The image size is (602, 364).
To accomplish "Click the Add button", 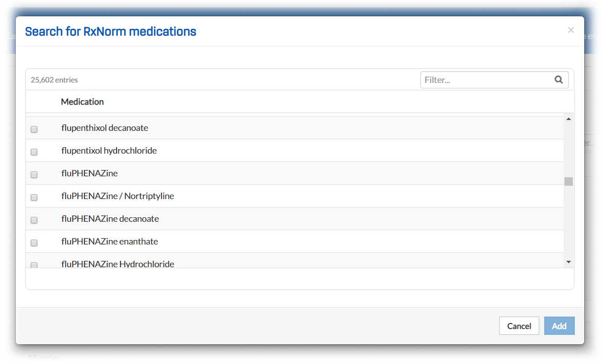I will [559, 326].
